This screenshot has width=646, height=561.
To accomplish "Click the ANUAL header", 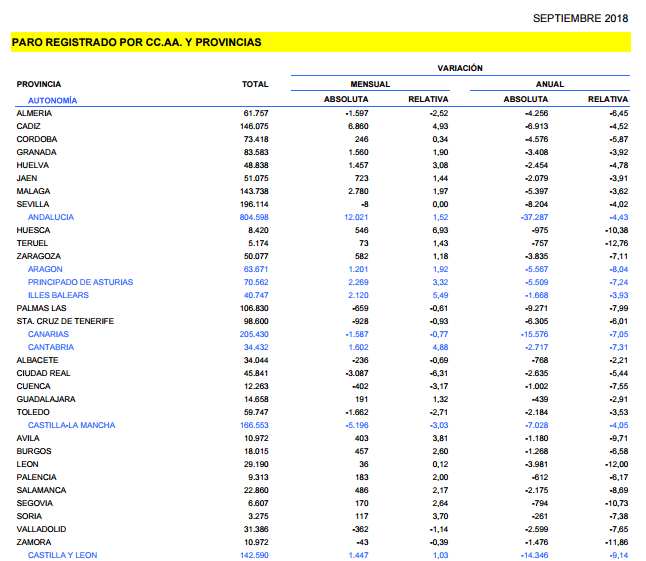I will tap(550, 84).
